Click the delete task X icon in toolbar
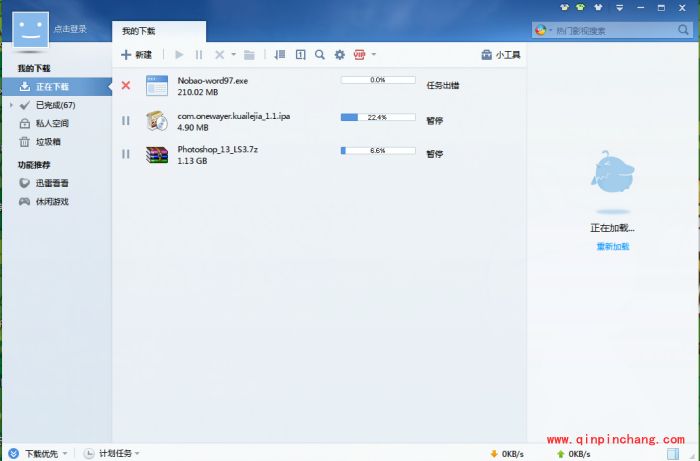The height and width of the screenshot is (461, 700). click(219, 55)
